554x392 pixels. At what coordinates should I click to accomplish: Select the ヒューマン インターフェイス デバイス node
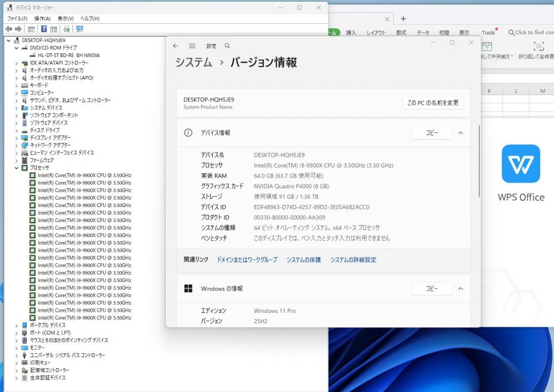(x=62, y=153)
